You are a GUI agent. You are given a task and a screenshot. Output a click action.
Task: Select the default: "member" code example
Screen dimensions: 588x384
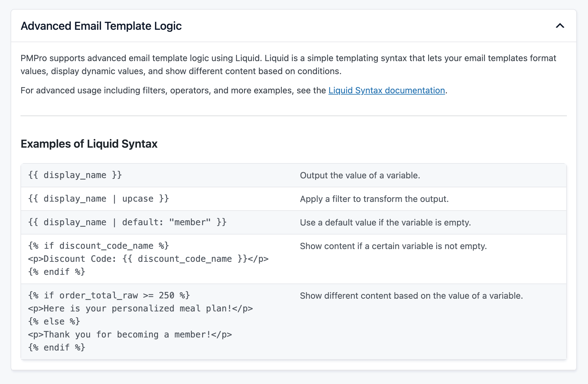(128, 222)
